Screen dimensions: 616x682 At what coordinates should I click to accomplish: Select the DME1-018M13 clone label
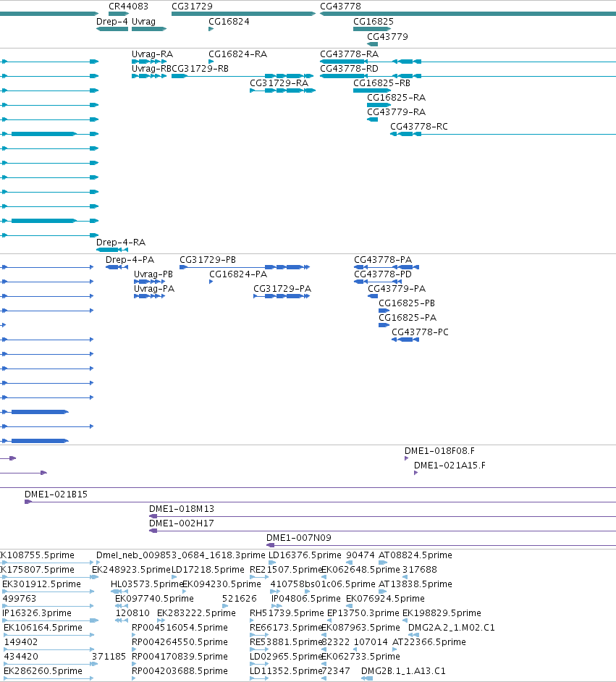[x=182, y=509]
